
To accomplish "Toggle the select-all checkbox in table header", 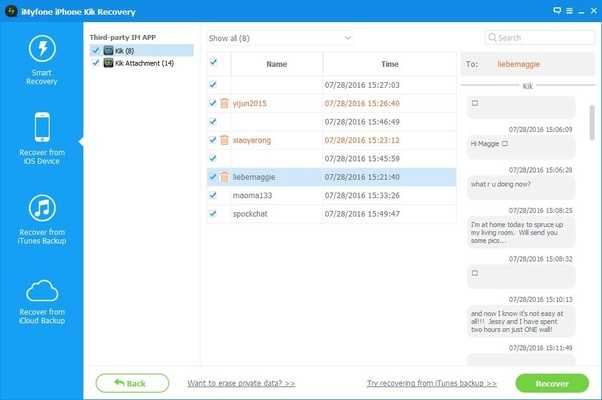I will click(212, 62).
